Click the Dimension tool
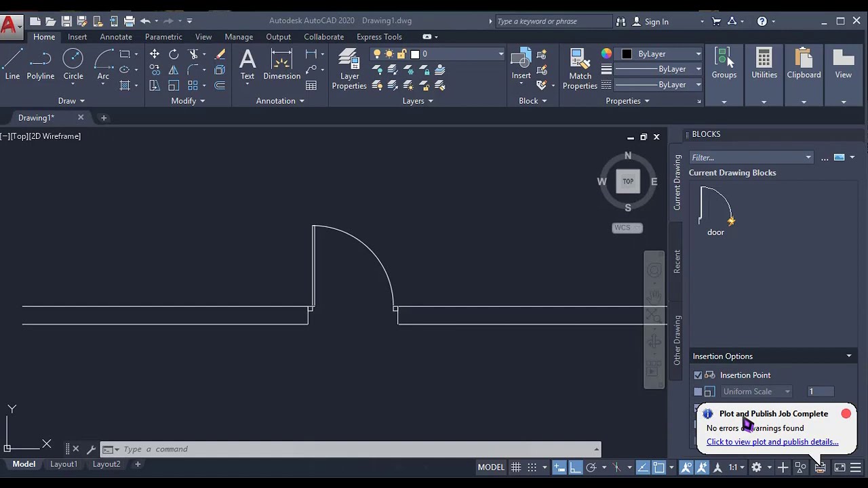Image resolution: width=868 pixels, height=488 pixels. (281, 65)
